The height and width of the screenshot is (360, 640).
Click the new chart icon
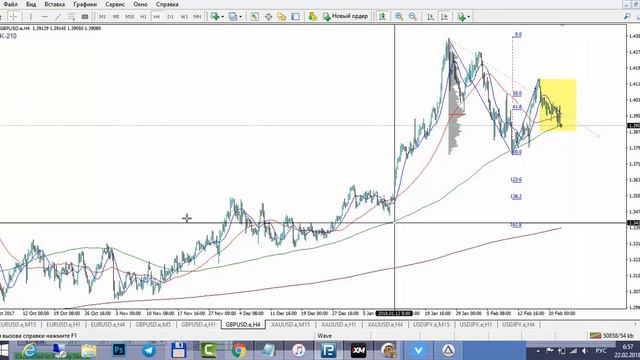coord(215,16)
